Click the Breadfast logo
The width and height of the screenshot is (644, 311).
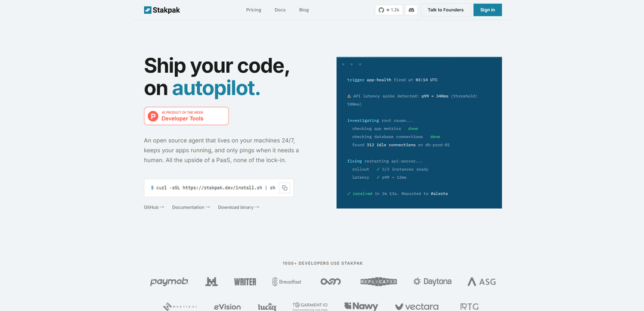click(x=287, y=281)
